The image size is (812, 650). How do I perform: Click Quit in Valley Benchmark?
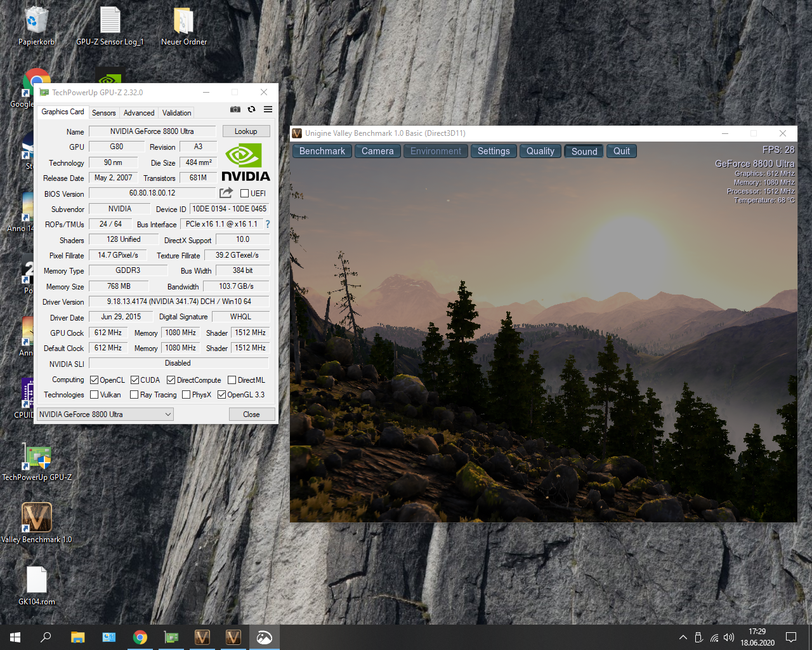(x=622, y=151)
